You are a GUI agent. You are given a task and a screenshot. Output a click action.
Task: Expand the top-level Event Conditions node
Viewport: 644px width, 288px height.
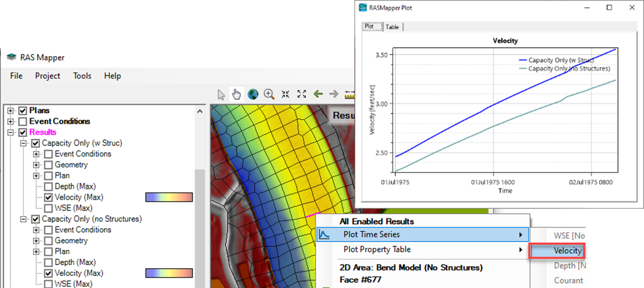[x=11, y=121]
